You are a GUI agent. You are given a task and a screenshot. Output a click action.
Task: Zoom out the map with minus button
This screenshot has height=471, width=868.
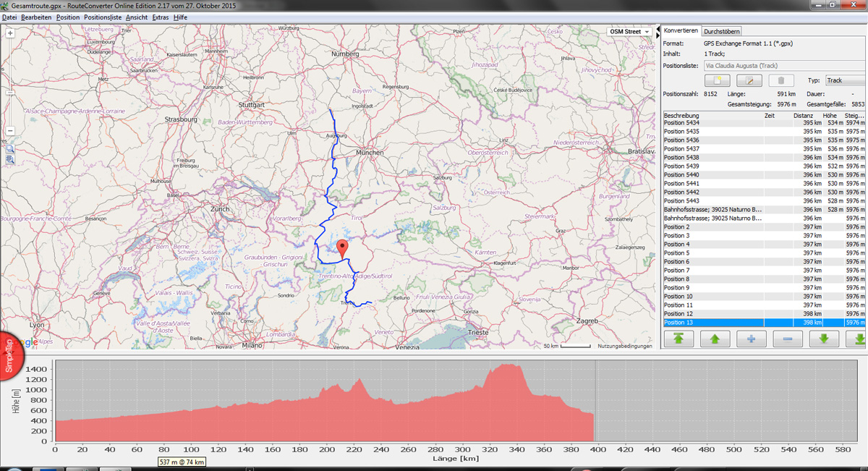tap(10, 131)
